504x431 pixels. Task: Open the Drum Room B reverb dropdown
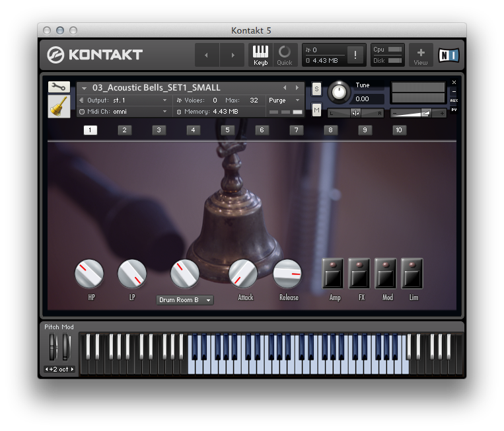[185, 299]
